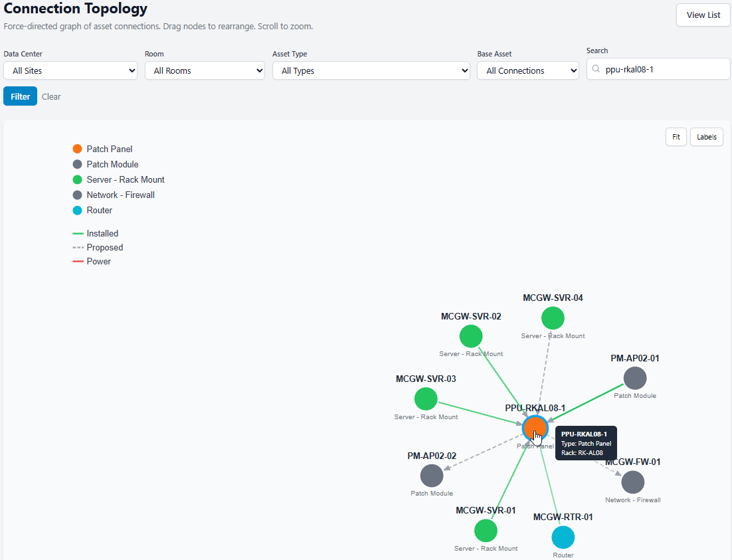Click the MCGW-SVR-03 green node
The image size is (732, 560).
click(426, 399)
